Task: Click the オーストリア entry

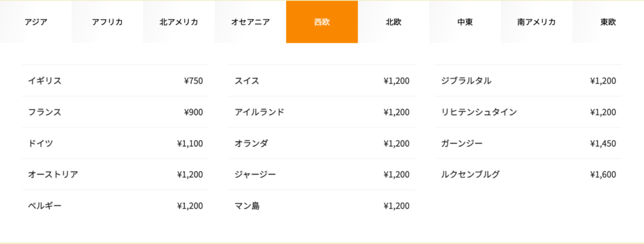Action: click(115, 174)
